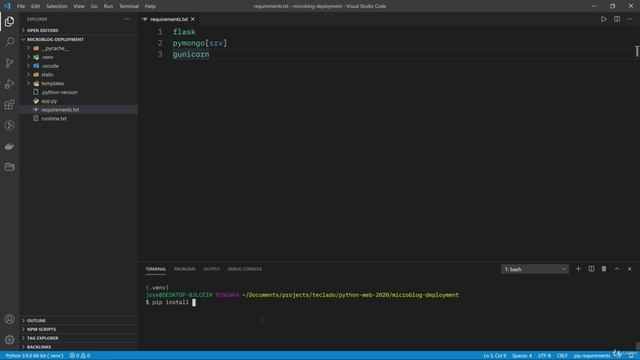Open the Accounts menu icon
640x360 pixels.
click(9, 319)
